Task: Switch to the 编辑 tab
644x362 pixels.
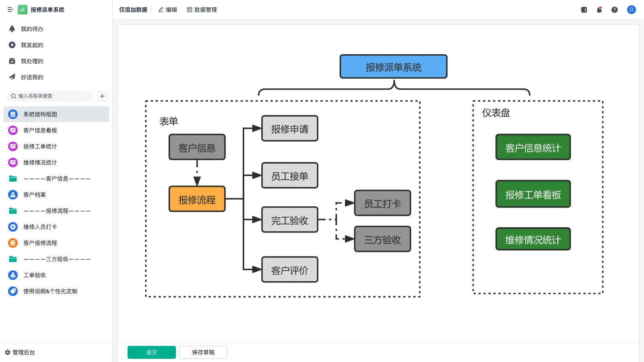Action: tap(168, 10)
